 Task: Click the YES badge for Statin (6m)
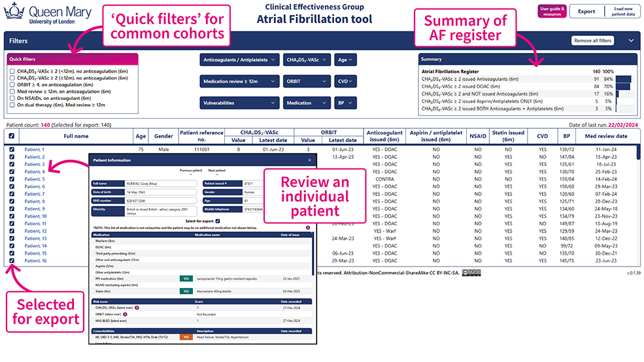[x=186, y=291]
